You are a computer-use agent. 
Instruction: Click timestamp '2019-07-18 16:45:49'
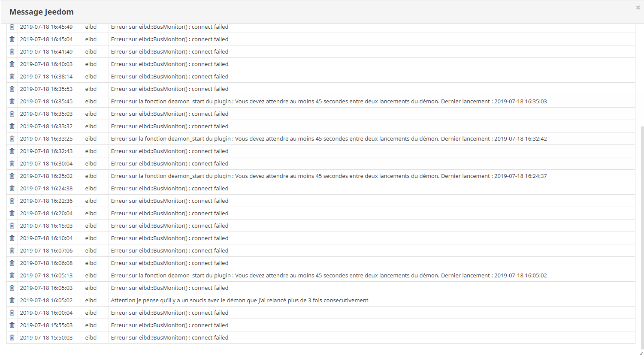coord(46,27)
